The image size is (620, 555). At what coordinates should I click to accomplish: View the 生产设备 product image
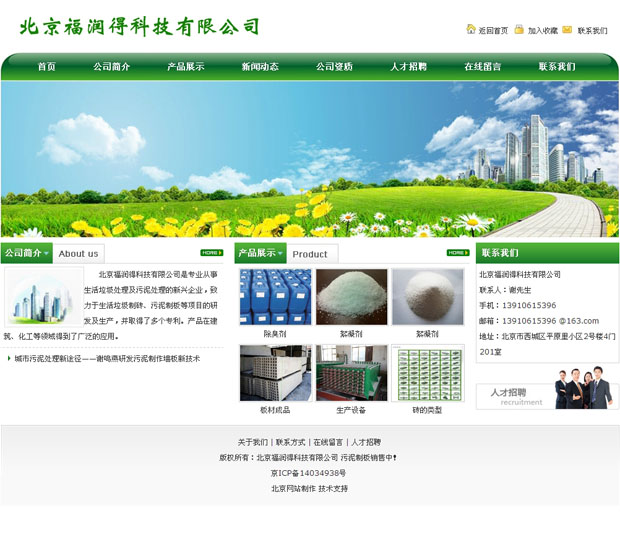351,373
